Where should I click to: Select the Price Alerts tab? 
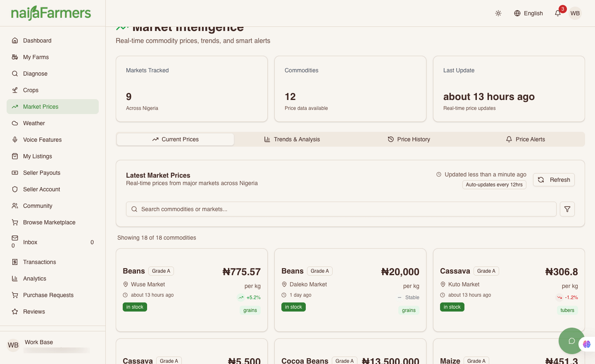coord(526,139)
